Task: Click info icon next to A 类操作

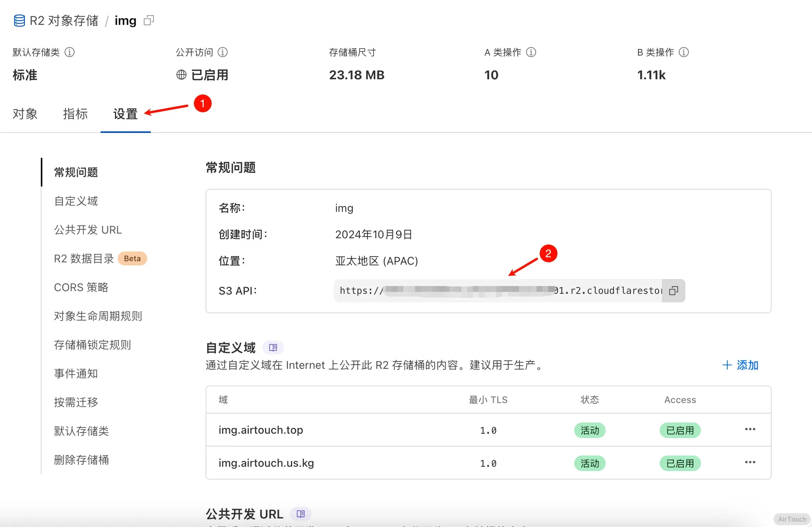Action: [x=531, y=52]
